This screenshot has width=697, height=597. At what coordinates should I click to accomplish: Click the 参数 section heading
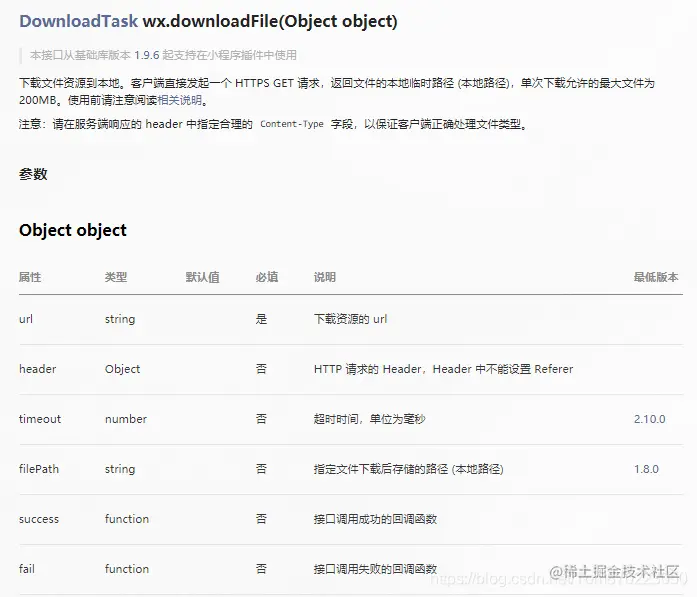[33, 174]
